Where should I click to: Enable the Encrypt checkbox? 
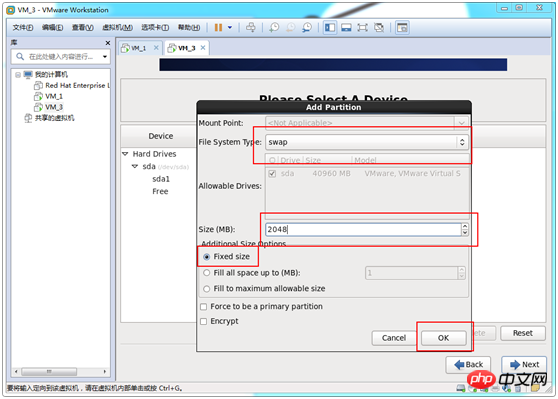[204, 321]
